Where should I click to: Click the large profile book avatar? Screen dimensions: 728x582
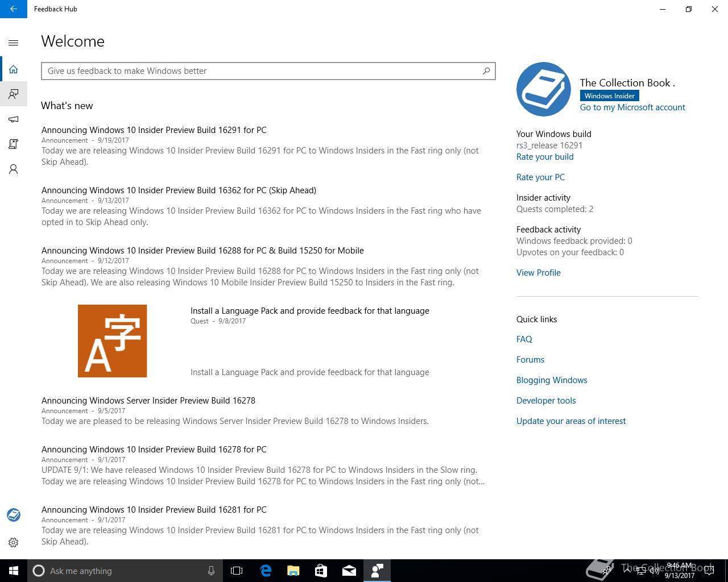(544, 89)
